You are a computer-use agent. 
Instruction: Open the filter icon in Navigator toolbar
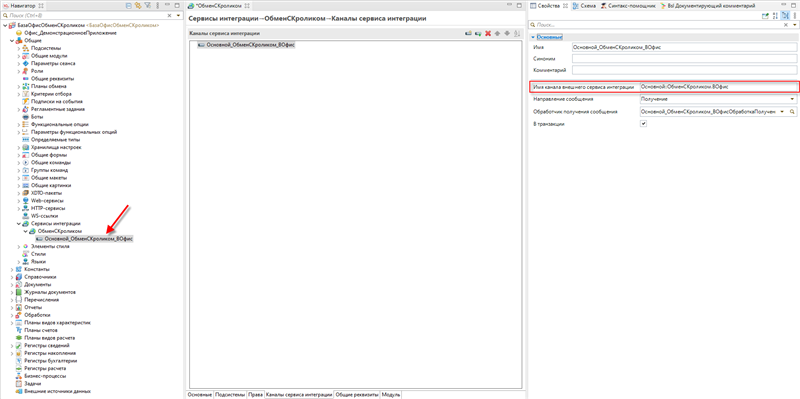pyautogui.click(x=147, y=6)
